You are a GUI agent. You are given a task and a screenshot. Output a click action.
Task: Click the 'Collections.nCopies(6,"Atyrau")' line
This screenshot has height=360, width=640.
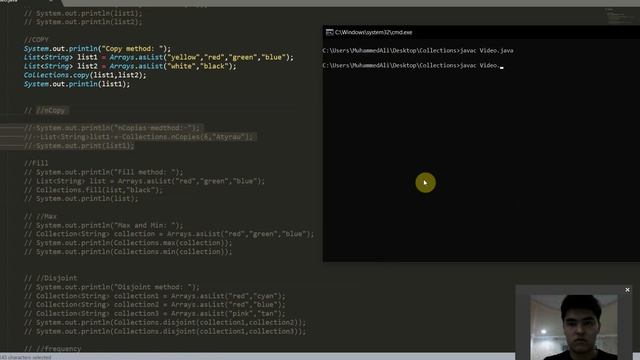tap(139, 137)
